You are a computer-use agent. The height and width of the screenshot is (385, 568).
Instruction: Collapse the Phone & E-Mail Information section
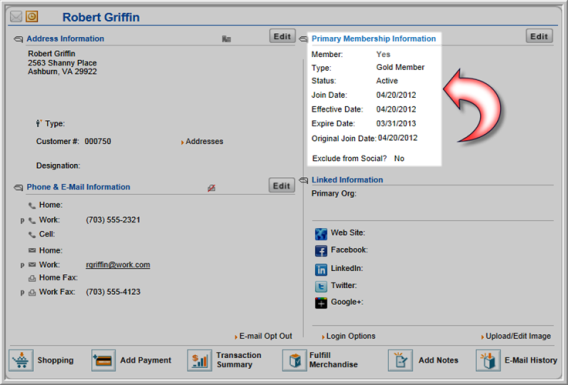[18, 188]
